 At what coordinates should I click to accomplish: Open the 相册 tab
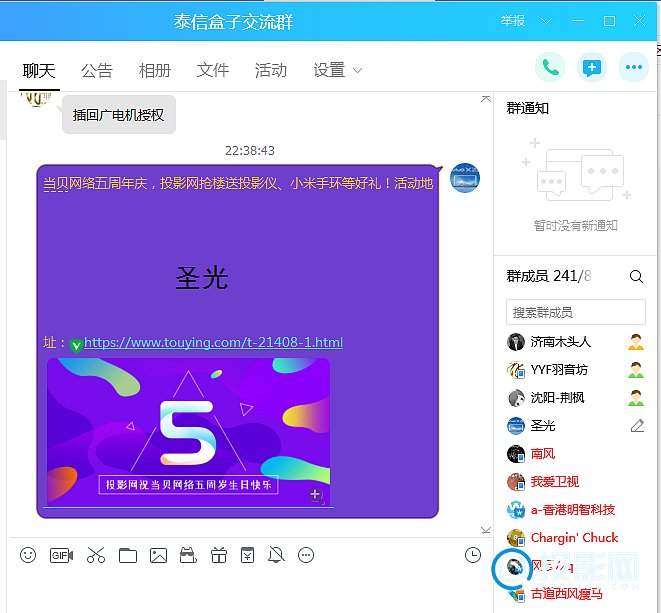[155, 70]
